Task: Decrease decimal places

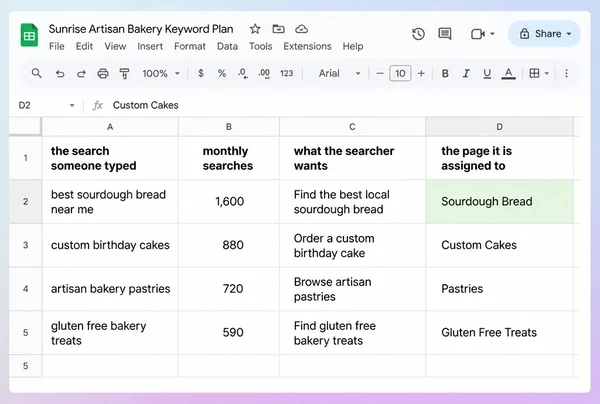Action: (243, 73)
